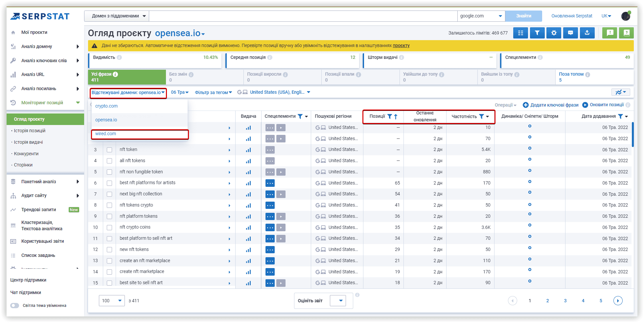Select nft non fungible token checkbox

[x=109, y=172]
